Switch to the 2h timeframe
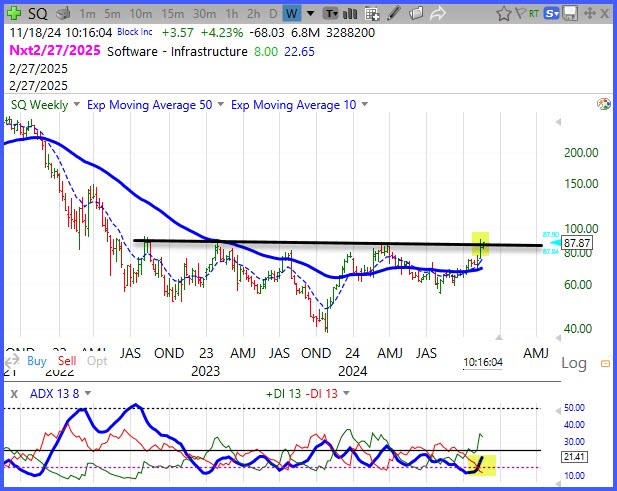This screenshot has height=491, width=617. tap(253, 14)
